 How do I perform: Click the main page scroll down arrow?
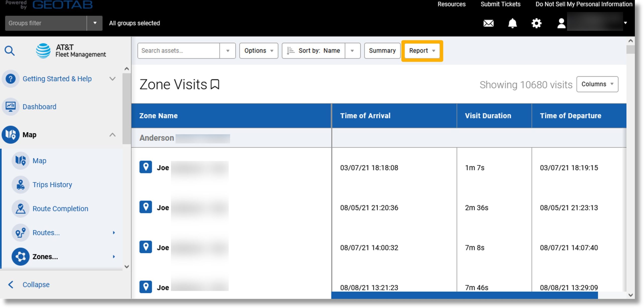(630, 295)
